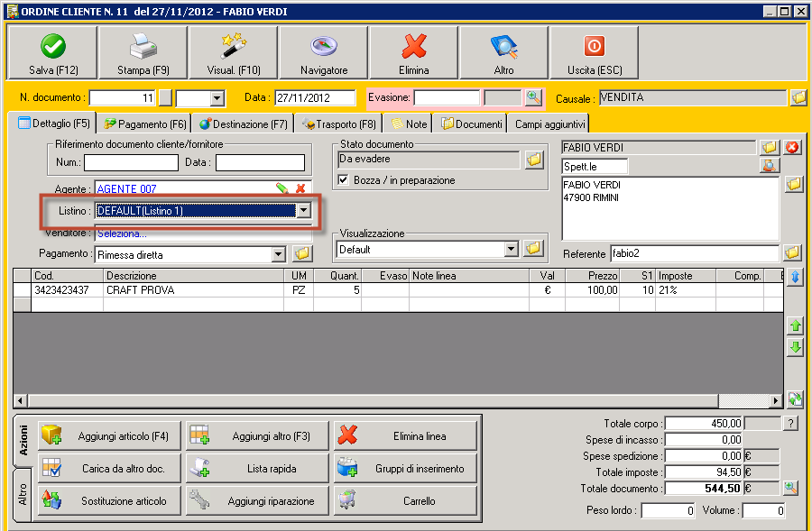Click Gruppi di inserimento button
Viewport: 812px width, 531px height.
(405, 469)
